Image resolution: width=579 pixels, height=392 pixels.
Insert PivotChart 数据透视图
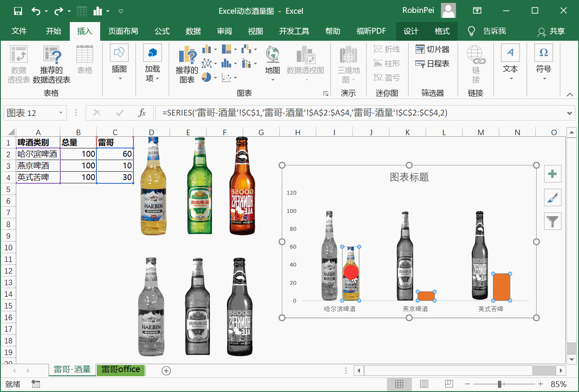[x=306, y=63]
